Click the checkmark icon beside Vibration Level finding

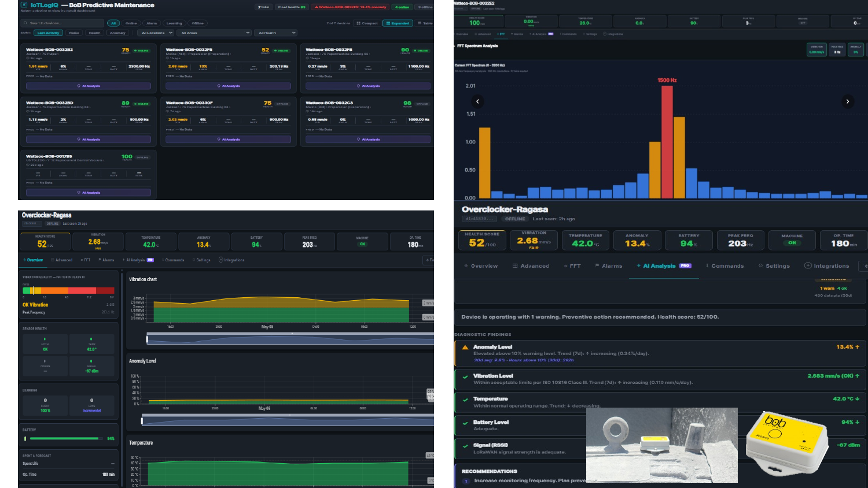(x=465, y=376)
